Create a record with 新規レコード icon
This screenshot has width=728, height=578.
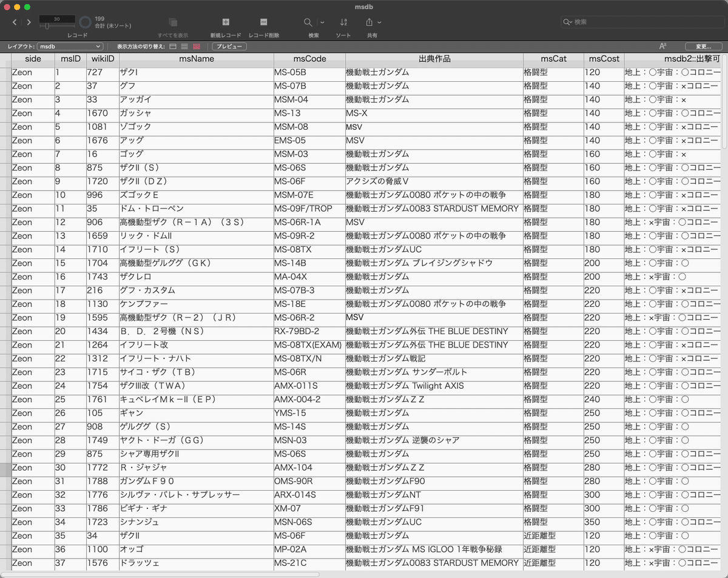(226, 22)
